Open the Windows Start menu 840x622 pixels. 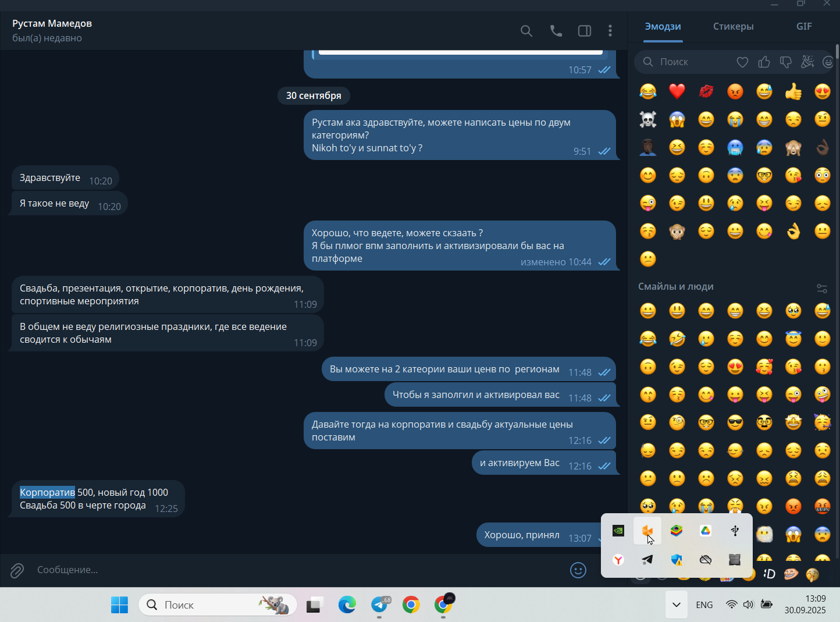(119, 605)
